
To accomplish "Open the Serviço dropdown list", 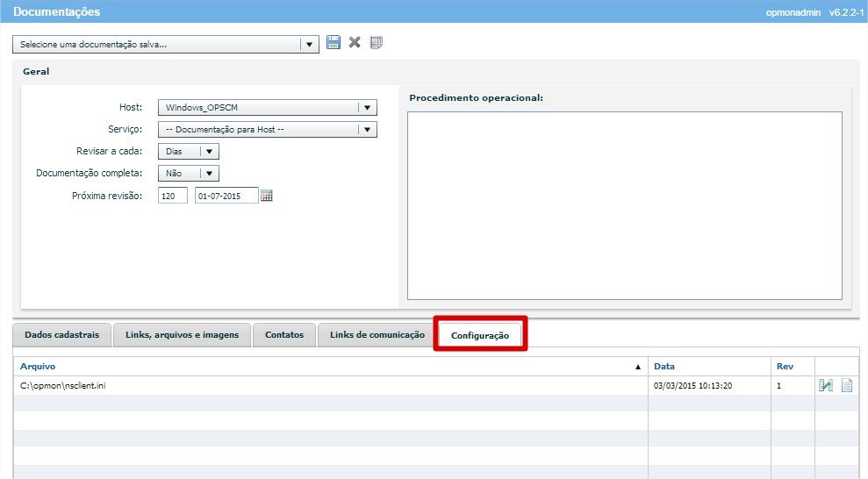I will point(368,130).
